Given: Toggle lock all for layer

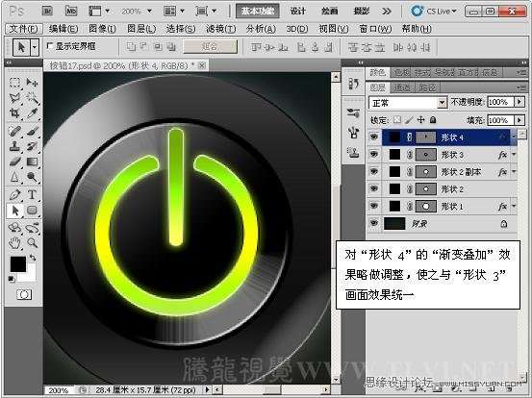Looking at the screenshot, I should (433, 119).
